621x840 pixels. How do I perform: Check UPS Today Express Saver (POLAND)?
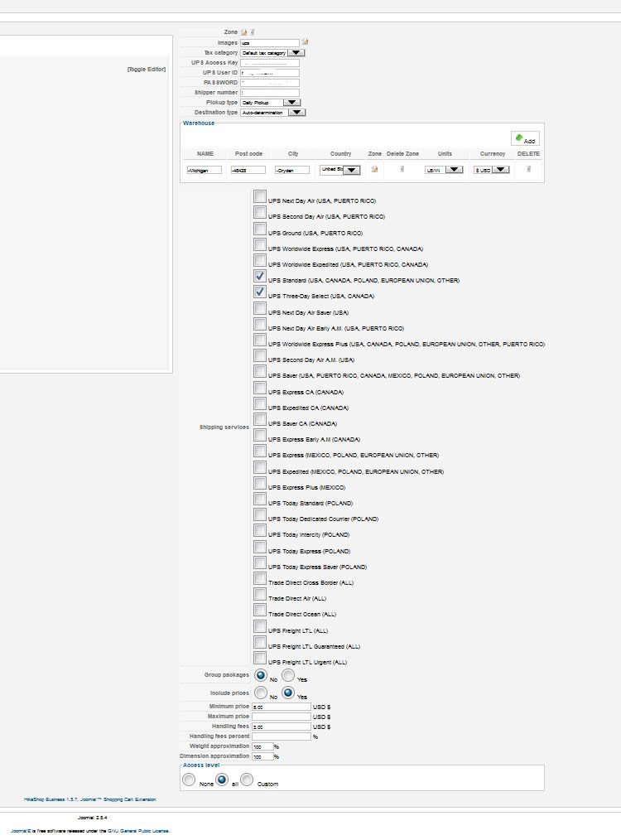tap(260, 562)
